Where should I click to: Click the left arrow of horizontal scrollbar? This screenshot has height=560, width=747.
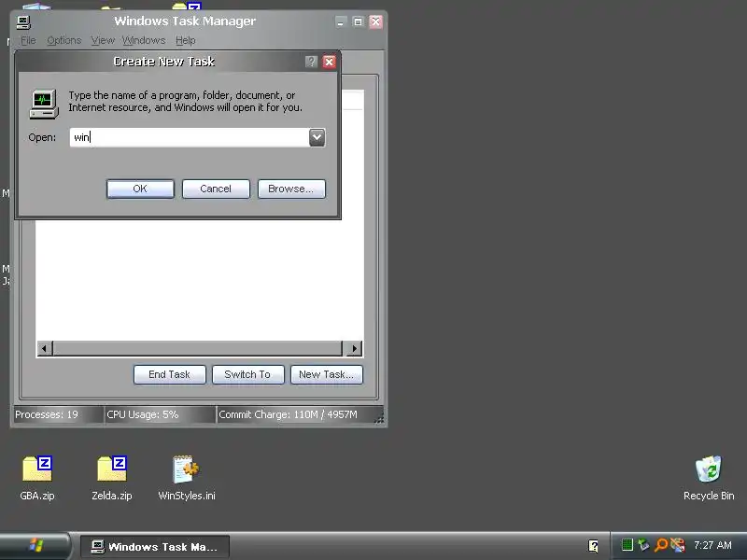point(44,348)
